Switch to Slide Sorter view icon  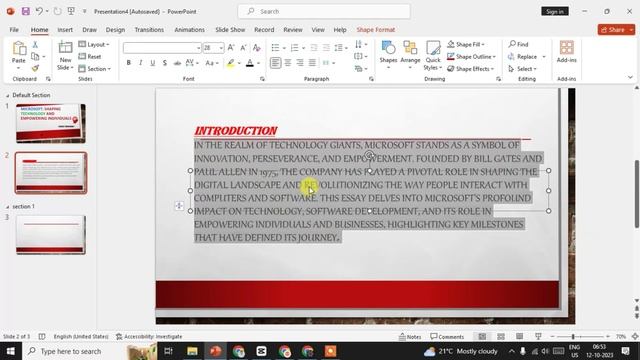(x=501, y=336)
